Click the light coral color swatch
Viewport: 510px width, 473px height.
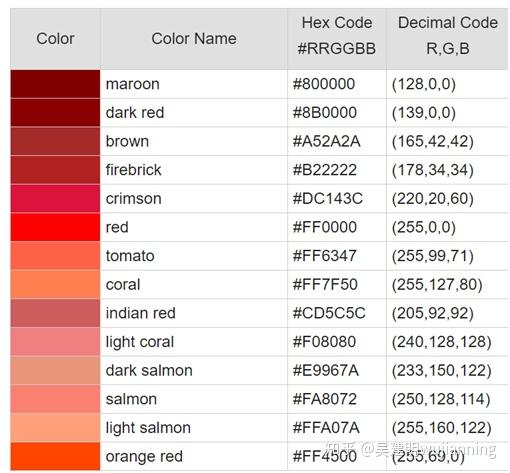[x=55, y=342]
